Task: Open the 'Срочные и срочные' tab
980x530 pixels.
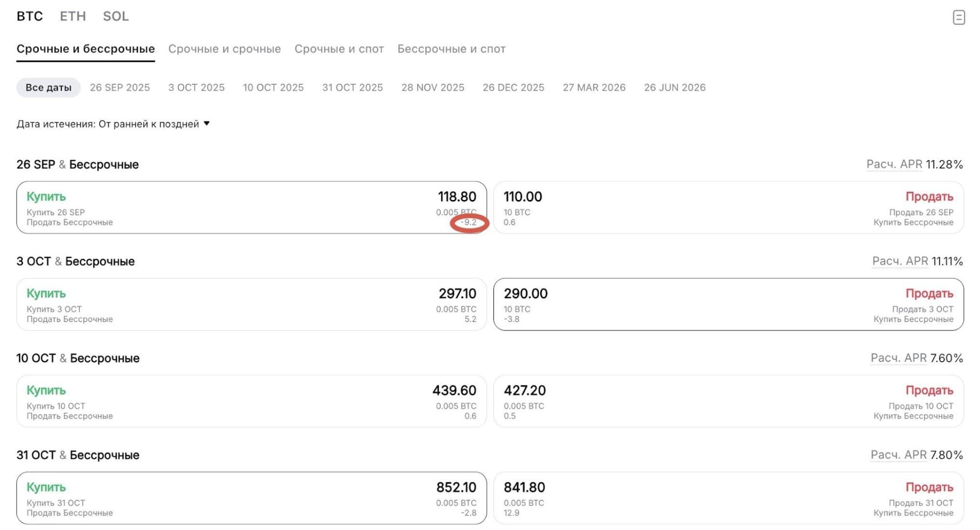Action: coord(225,49)
